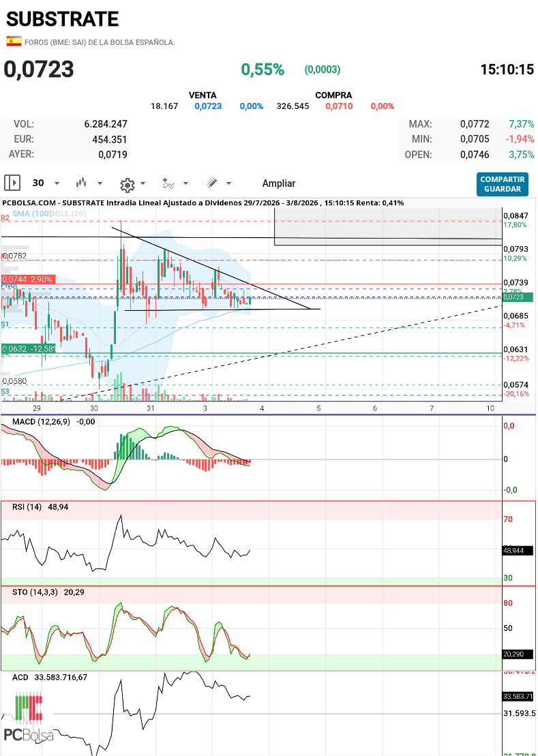
Task: Expand the chart type dropdown arrow
Action: [100, 183]
